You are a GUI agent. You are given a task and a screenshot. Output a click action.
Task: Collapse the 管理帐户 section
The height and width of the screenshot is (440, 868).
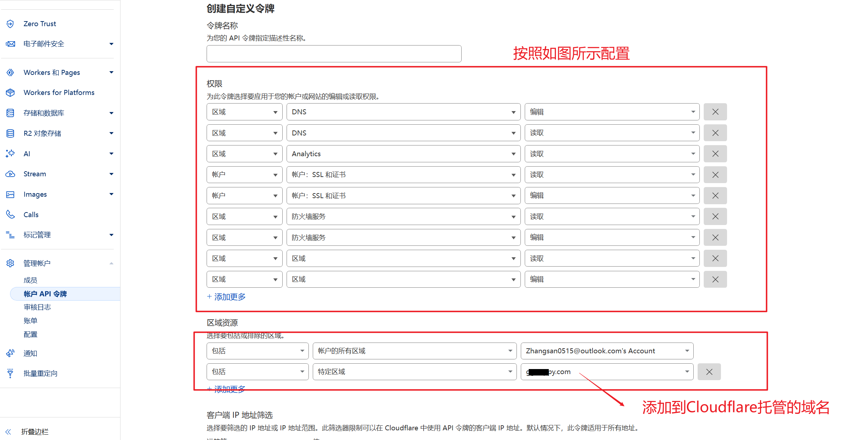tap(111, 263)
